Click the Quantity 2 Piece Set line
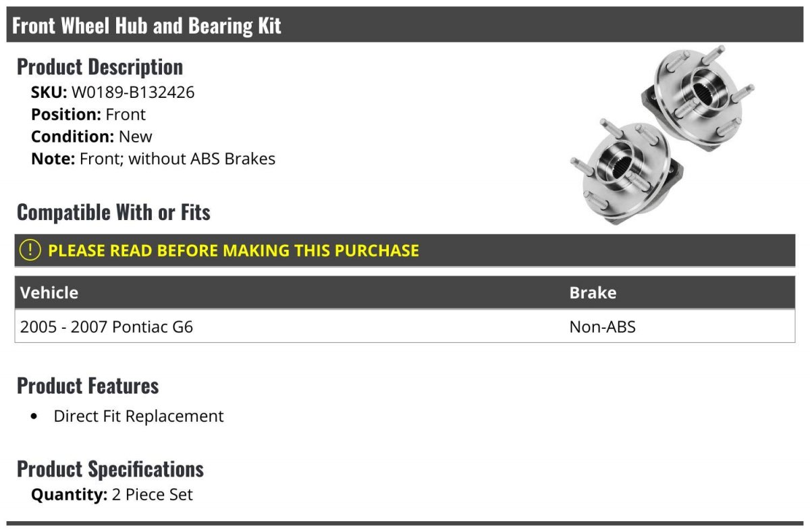Screen dimensions: 810x532 112,495
